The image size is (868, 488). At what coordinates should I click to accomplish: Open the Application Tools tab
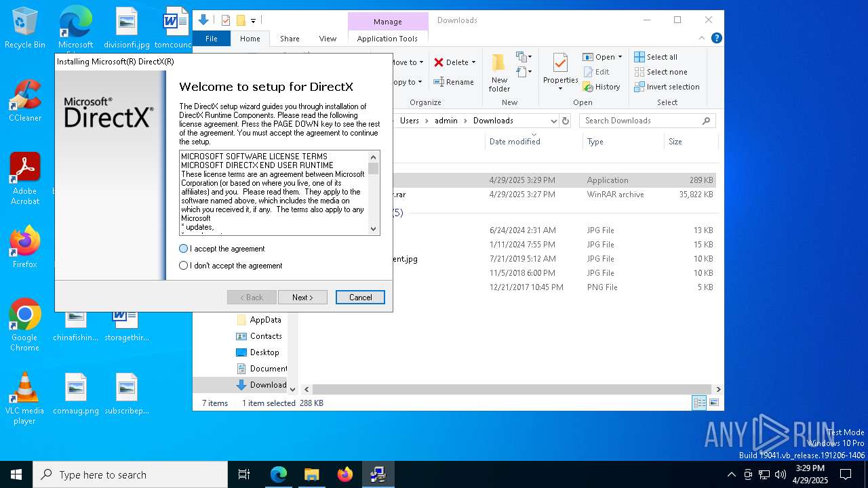point(387,39)
